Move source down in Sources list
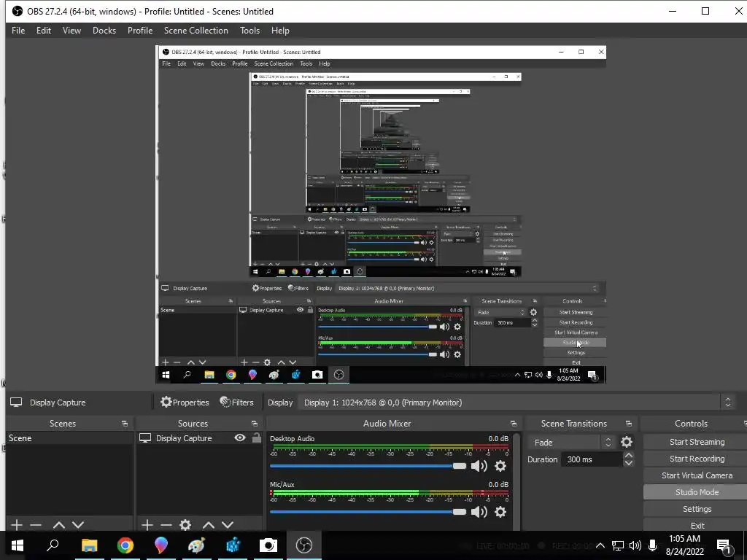Image resolution: width=747 pixels, height=560 pixels. click(228, 525)
